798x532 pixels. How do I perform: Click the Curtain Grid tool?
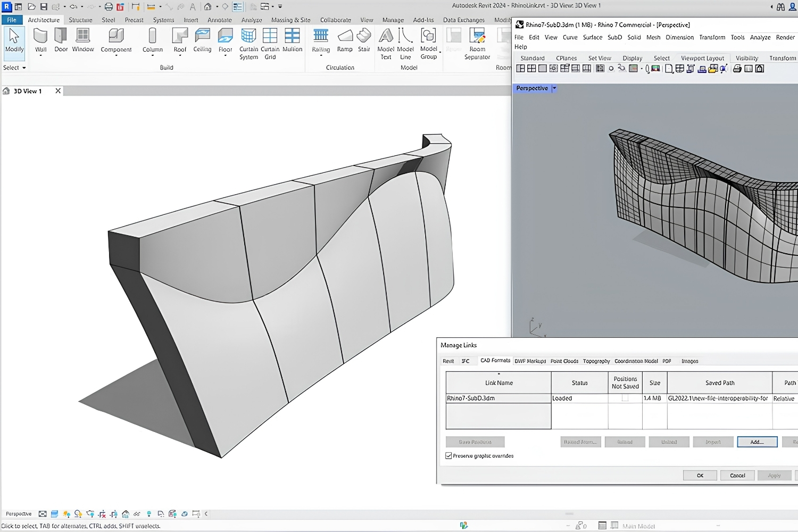270,43
